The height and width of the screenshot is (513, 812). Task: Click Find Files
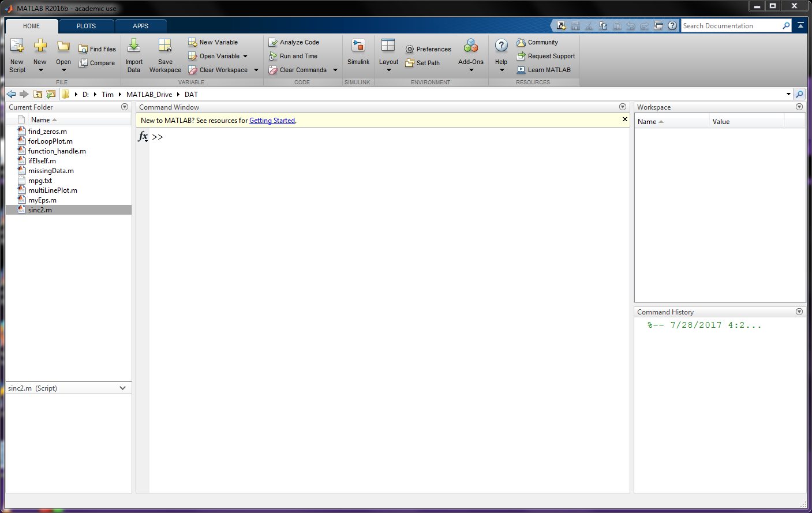tap(97, 49)
